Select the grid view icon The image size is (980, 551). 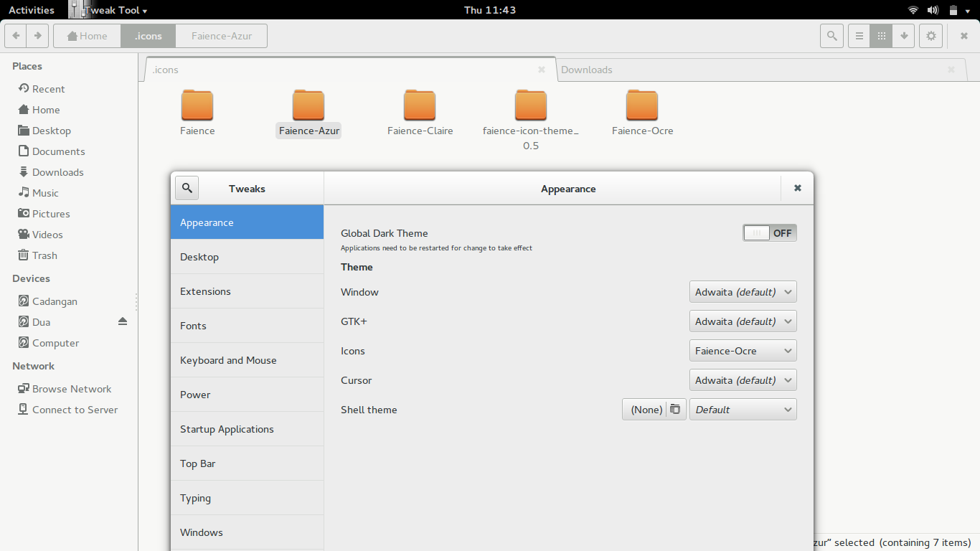click(881, 35)
